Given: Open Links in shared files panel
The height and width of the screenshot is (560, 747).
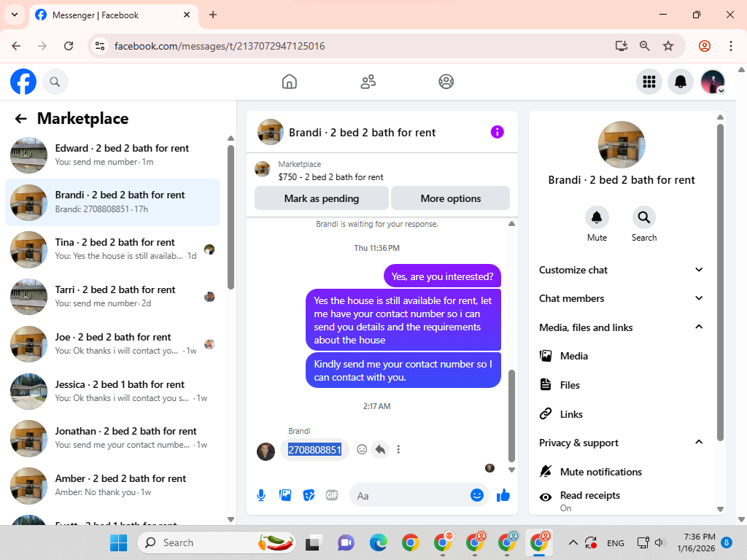Looking at the screenshot, I should 622,414.
